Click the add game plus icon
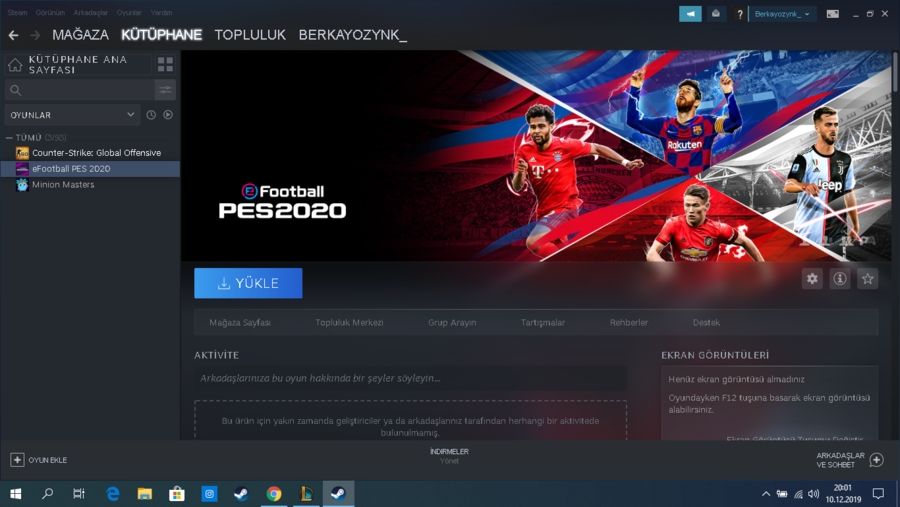Viewport: 900px width, 507px height. pyautogui.click(x=17, y=460)
